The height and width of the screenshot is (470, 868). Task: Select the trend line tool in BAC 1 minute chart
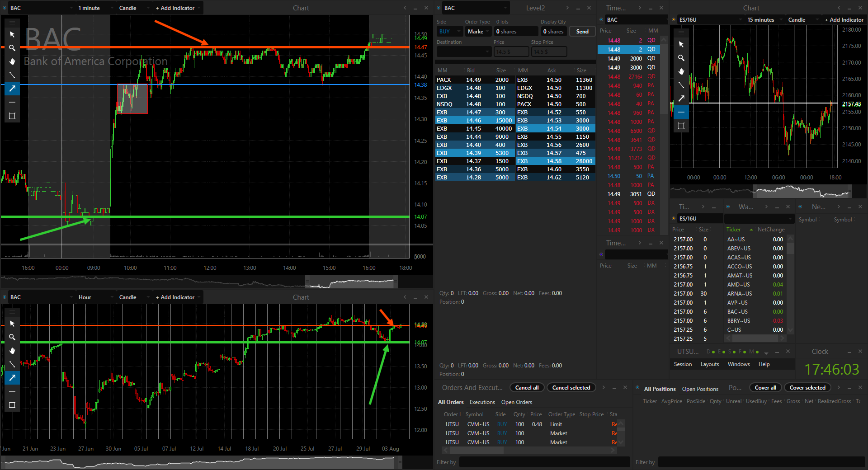point(12,75)
